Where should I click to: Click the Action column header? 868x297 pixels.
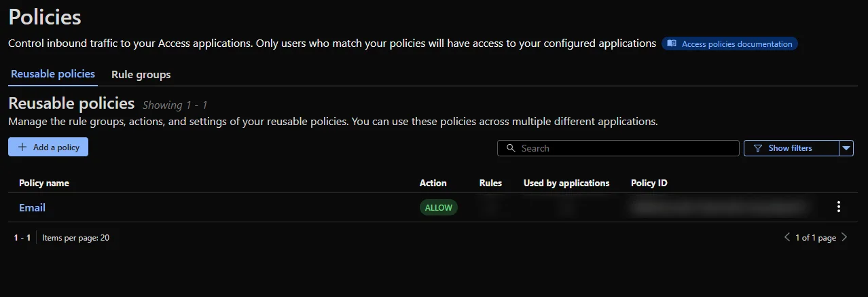433,183
